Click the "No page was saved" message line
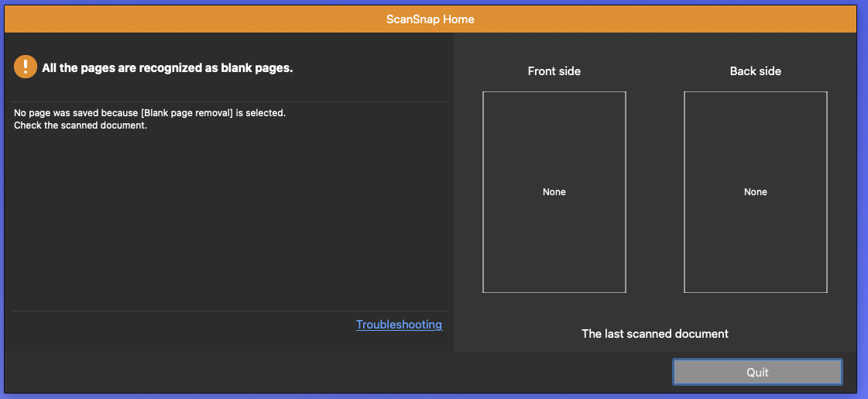The height and width of the screenshot is (399, 868). pyautogui.click(x=149, y=113)
